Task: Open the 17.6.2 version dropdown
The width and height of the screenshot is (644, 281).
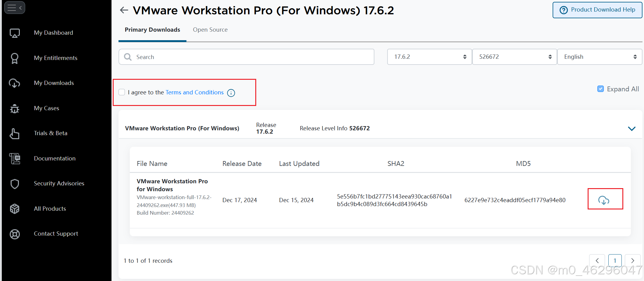Action: click(x=430, y=57)
